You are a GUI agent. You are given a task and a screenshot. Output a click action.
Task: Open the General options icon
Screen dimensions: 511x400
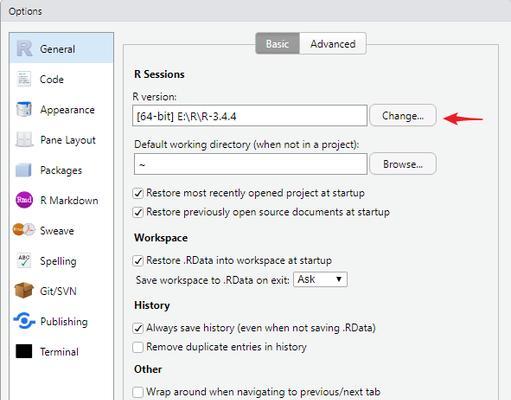coord(24,49)
